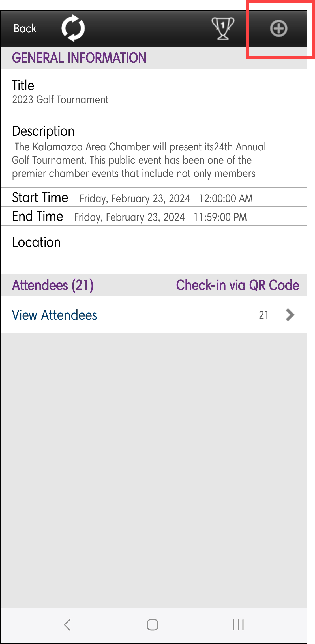Tap the Back button in the header

(25, 29)
